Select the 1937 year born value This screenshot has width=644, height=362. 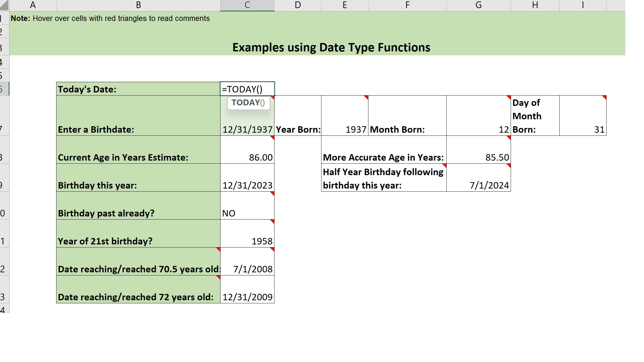(x=345, y=116)
